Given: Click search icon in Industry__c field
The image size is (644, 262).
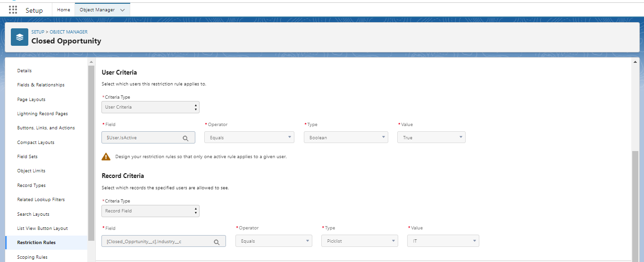Looking at the screenshot, I should click(217, 242).
